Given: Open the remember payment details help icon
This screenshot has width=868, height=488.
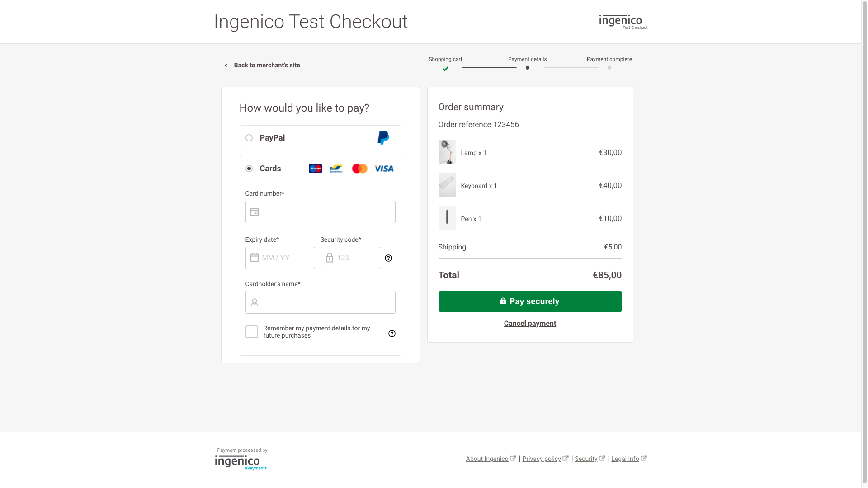Looking at the screenshot, I should click(x=392, y=333).
